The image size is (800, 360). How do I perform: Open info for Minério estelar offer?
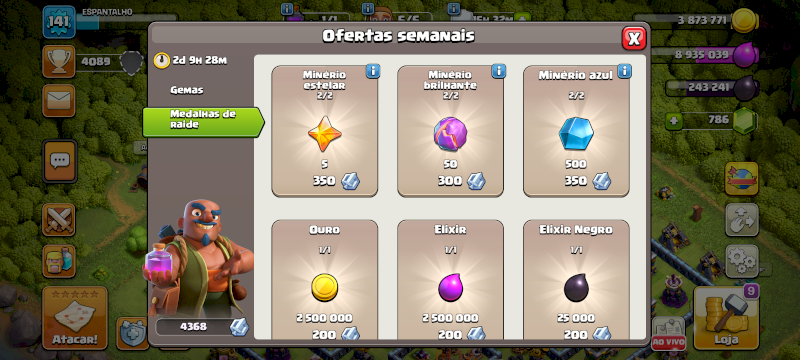click(x=373, y=71)
